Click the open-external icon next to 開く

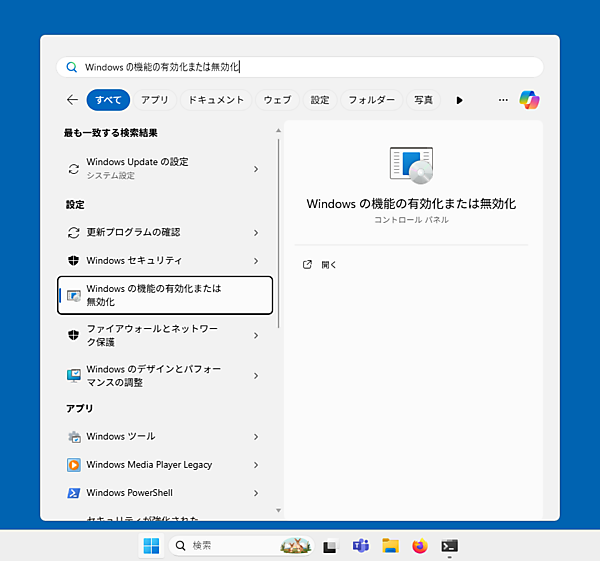(x=307, y=264)
